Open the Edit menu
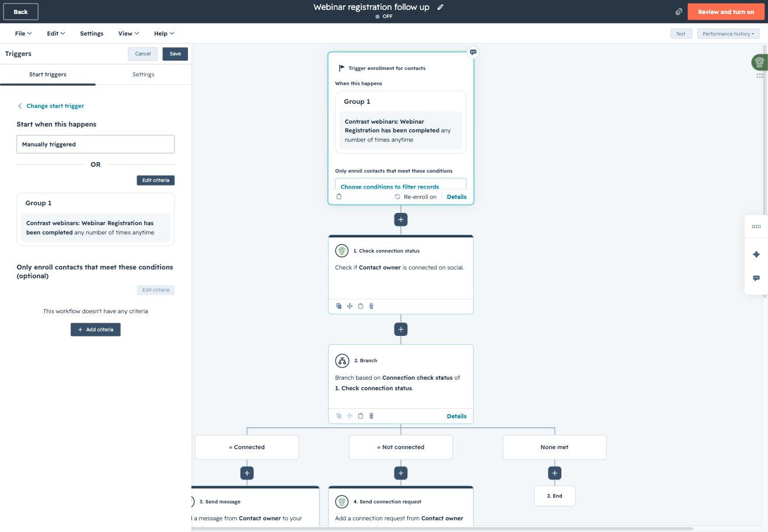The image size is (768, 532). (x=56, y=33)
